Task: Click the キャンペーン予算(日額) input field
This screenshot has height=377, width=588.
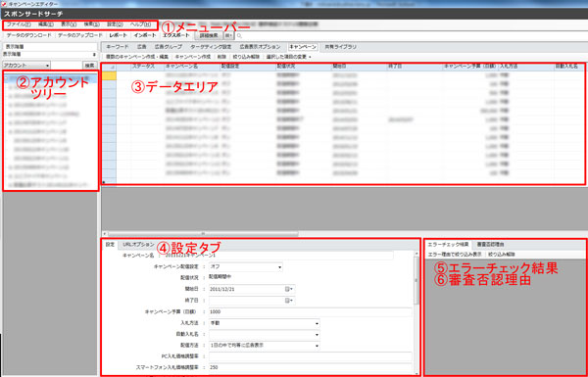Action: click(310, 311)
